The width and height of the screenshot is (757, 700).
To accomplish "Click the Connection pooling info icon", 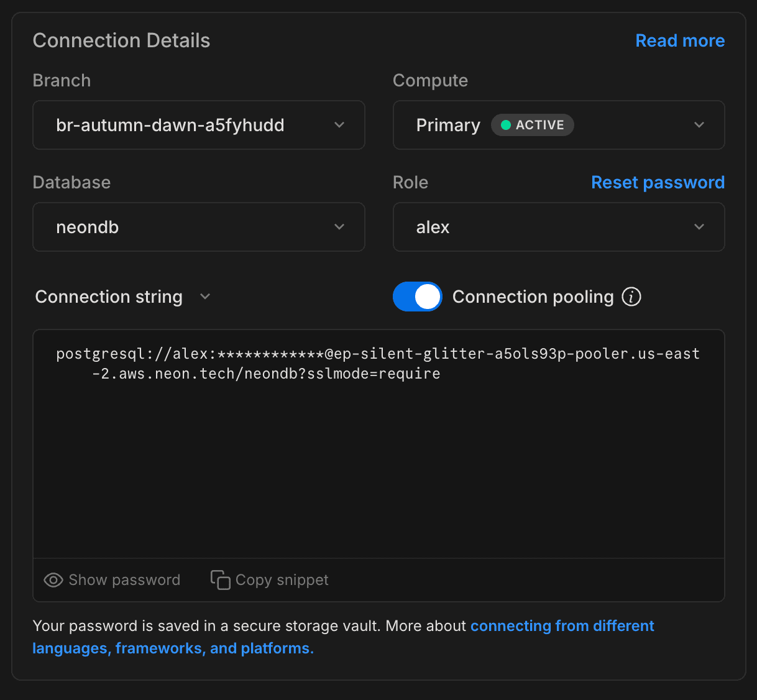I will point(631,297).
